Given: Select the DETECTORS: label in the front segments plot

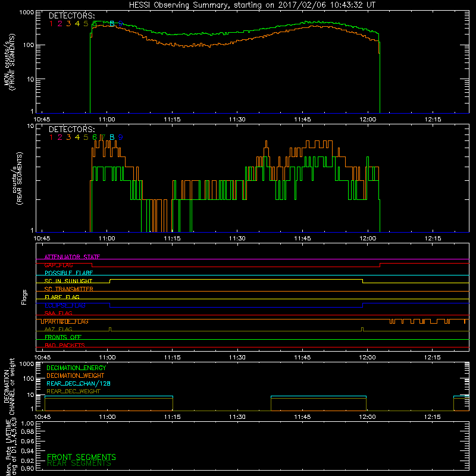Looking at the screenshot, I should pyautogui.click(x=71, y=16).
